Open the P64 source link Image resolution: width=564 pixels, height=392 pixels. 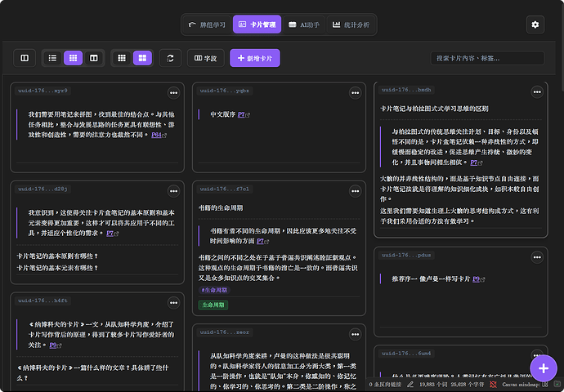(158, 135)
